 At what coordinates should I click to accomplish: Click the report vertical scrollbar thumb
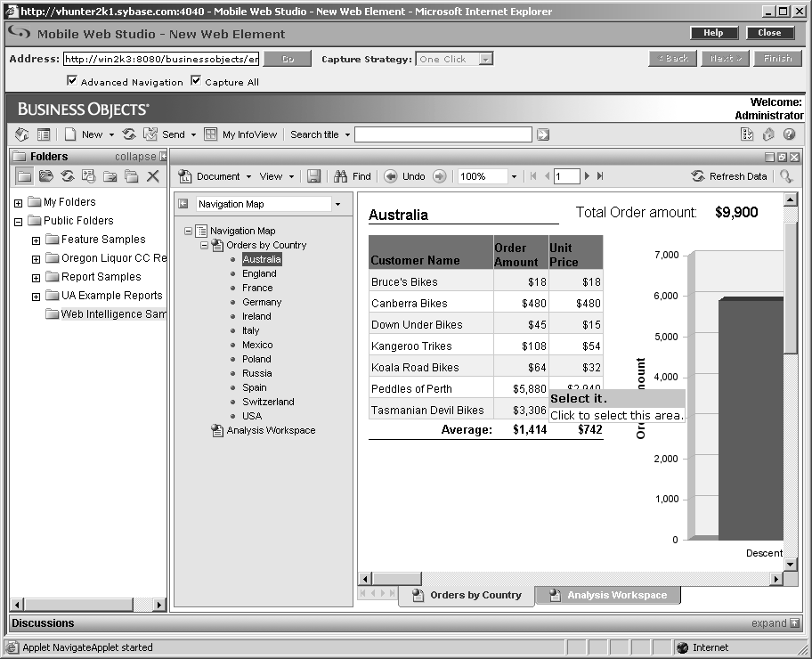click(x=791, y=288)
